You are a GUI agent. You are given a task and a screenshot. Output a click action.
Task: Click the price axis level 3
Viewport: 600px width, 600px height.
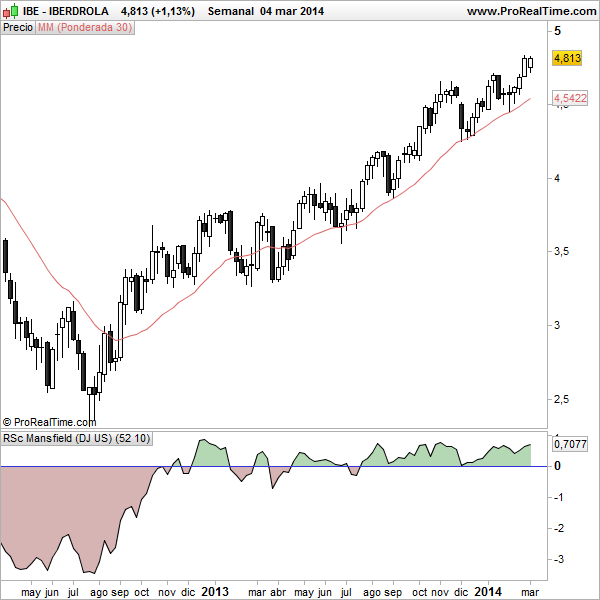tap(557, 325)
